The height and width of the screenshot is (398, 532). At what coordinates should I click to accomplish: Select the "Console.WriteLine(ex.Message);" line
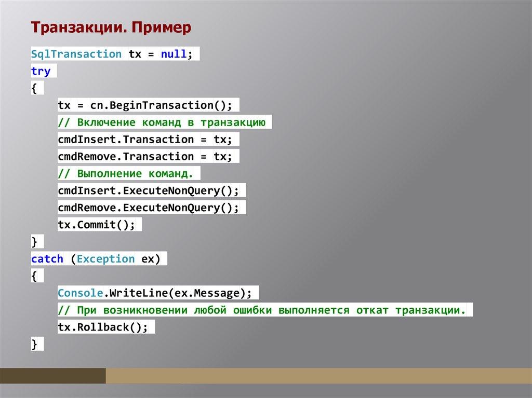[x=155, y=293]
